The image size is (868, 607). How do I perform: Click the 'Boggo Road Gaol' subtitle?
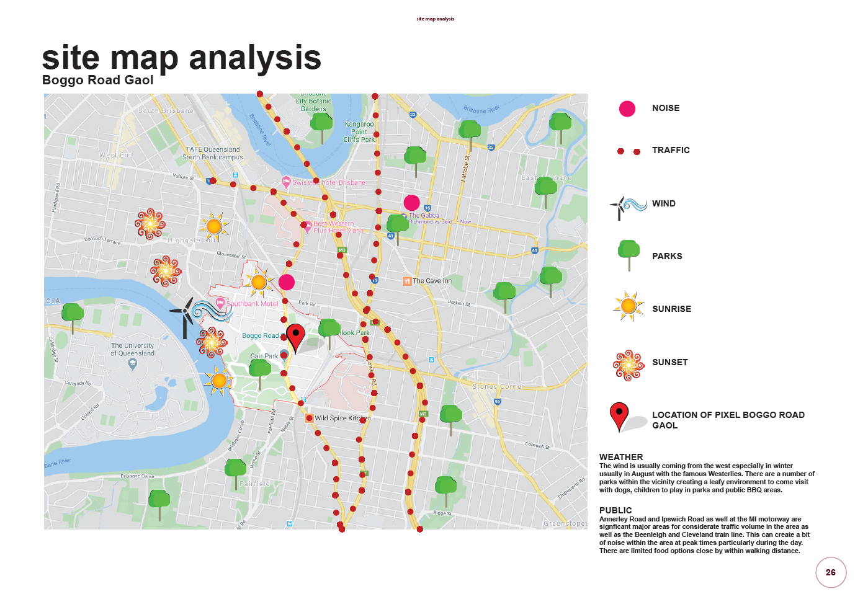point(97,80)
